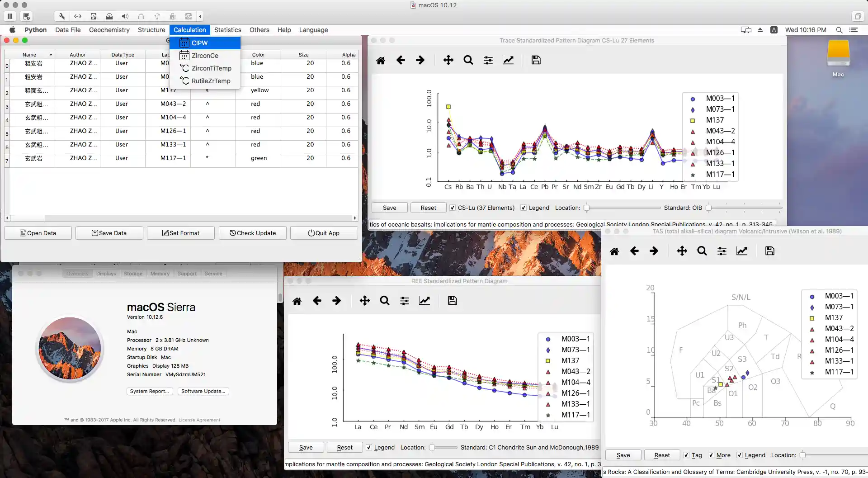
Task: Activate Zoom magnifier in REE diagram toolbar
Action: click(385, 301)
